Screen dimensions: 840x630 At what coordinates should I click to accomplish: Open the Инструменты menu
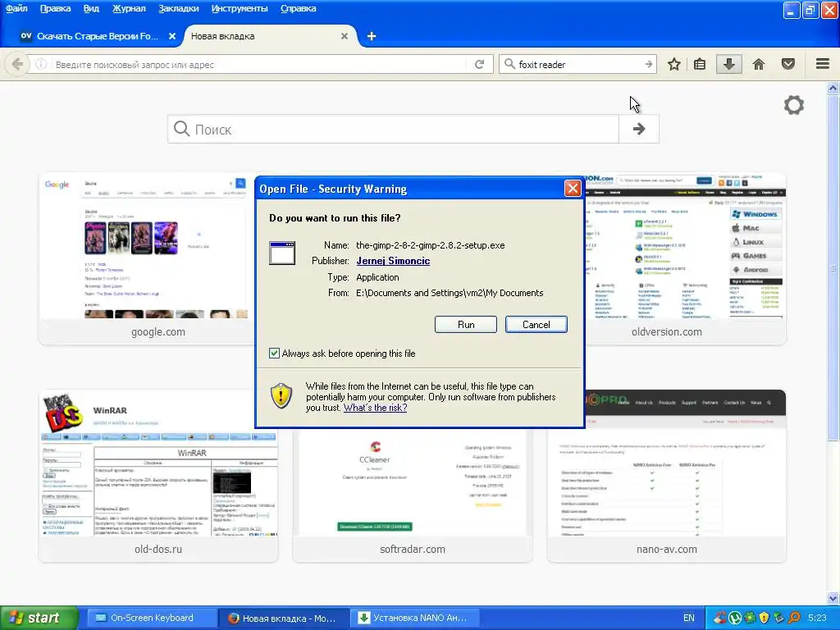click(240, 8)
